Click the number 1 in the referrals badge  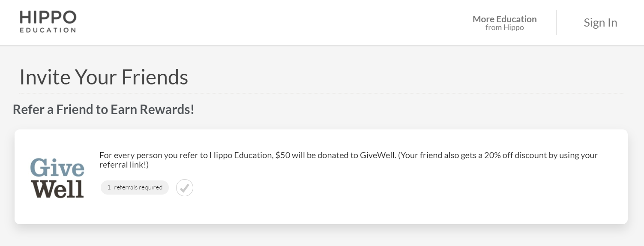click(109, 187)
